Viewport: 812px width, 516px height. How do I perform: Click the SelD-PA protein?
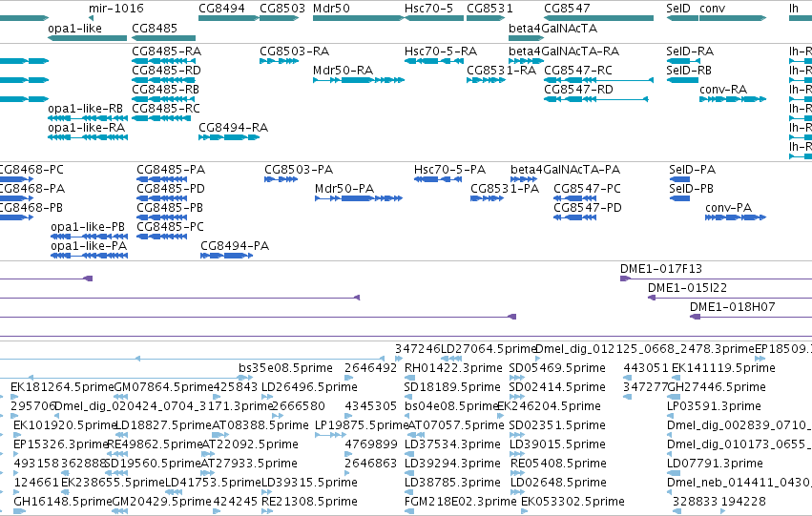[x=679, y=179]
